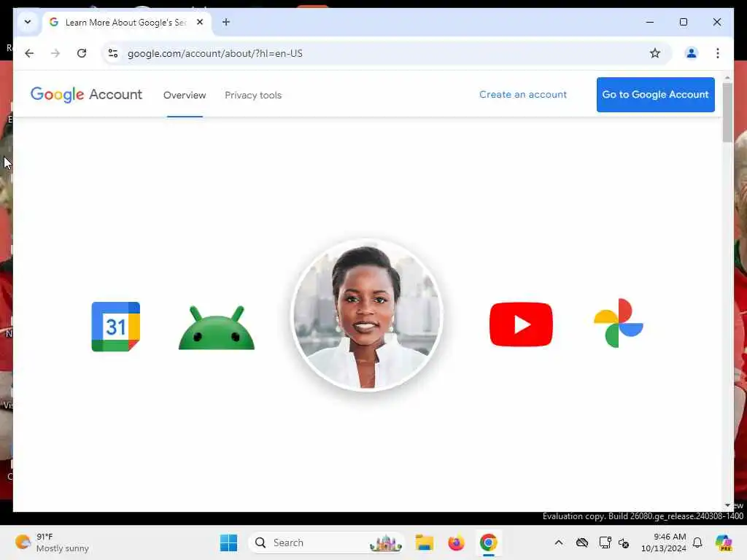
Task: Click the taskbar Search box
Action: (326, 542)
